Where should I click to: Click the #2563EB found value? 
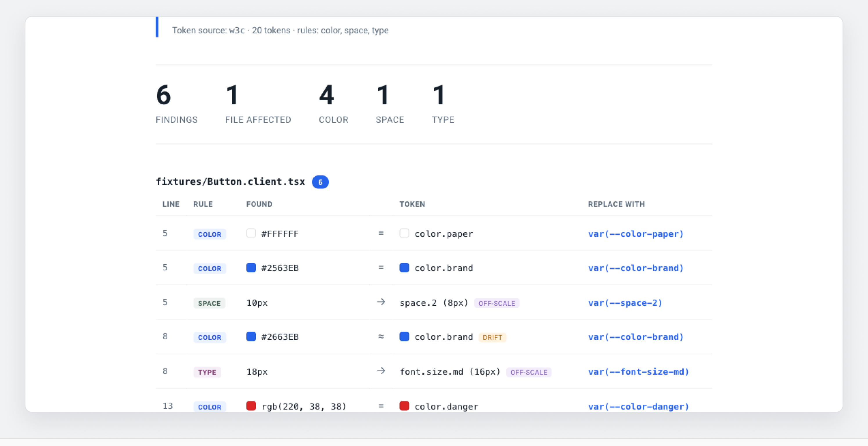coord(280,268)
